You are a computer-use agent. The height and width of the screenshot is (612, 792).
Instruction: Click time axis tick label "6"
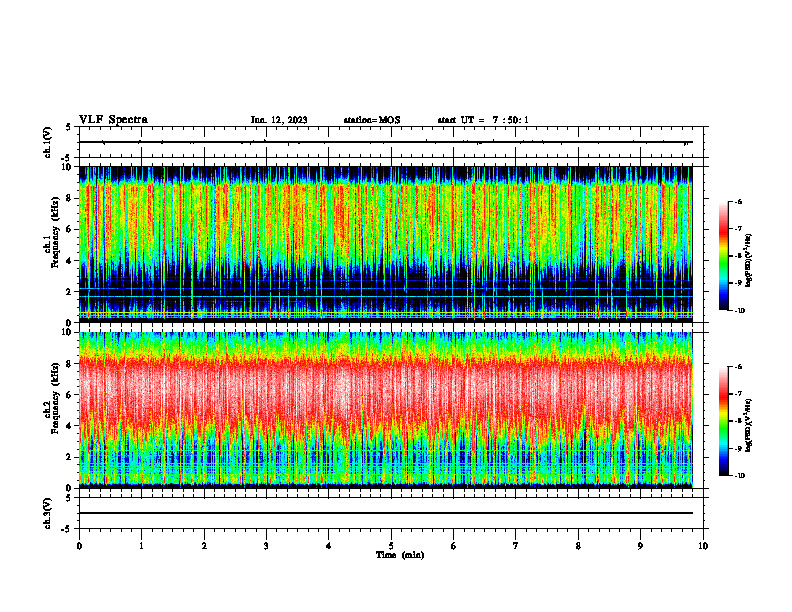pyautogui.click(x=454, y=546)
